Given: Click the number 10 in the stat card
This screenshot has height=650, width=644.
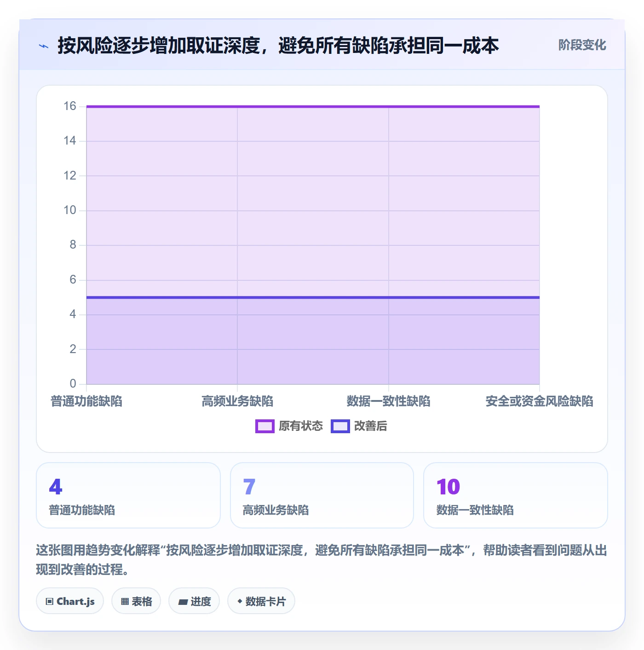Looking at the screenshot, I should point(448,487).
